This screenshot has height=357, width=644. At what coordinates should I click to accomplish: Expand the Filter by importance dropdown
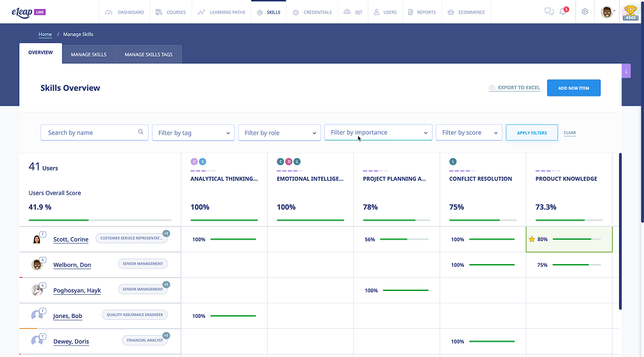tap(378, 132)
